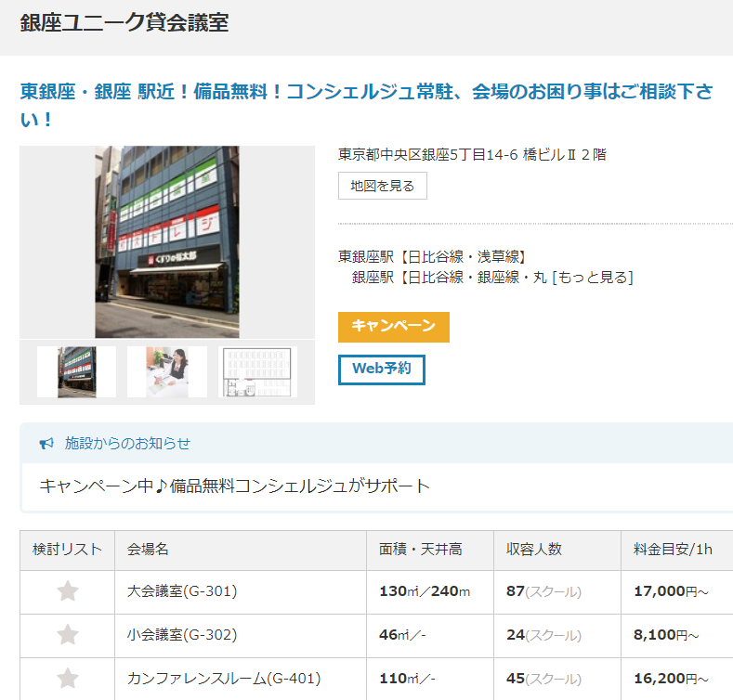Click the 施設からのお知らせ header
The image size is (733, 700).
point(127,444)
